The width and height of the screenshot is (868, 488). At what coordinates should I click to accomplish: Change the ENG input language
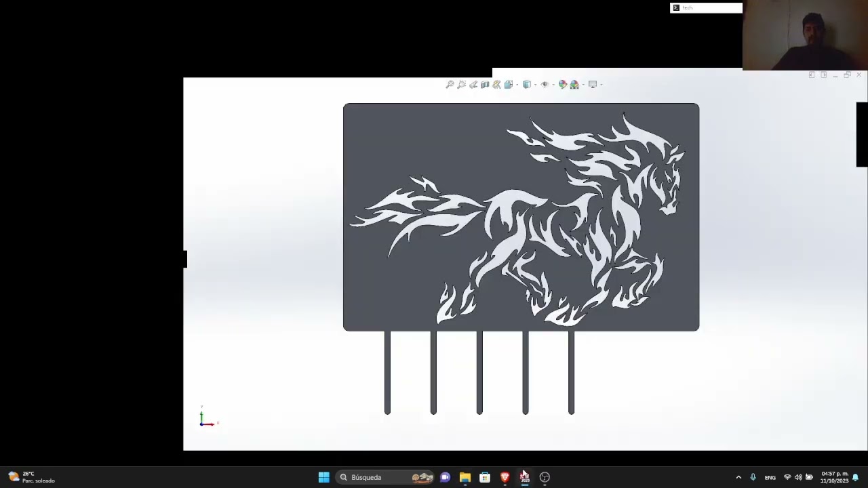tap(770, 477)
